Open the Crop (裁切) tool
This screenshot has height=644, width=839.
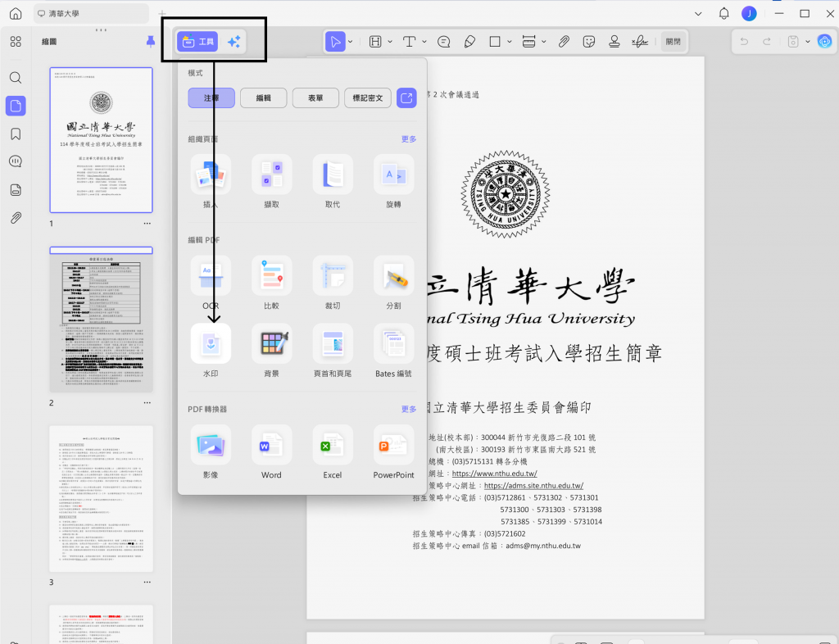click(x=333, y=275)
